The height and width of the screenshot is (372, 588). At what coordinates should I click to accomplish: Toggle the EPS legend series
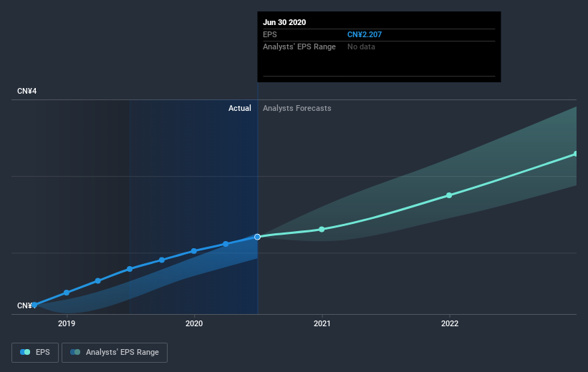click(35, 352)
